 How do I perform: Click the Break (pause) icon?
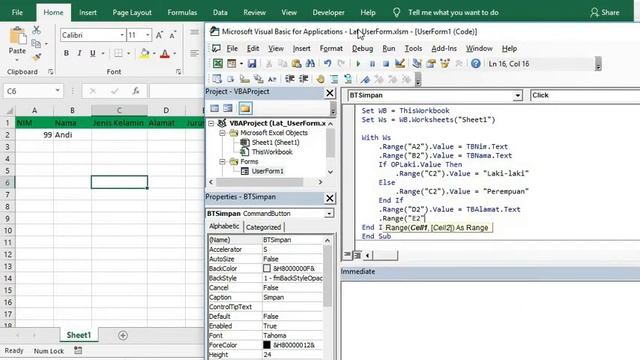(x=372, y=64)
